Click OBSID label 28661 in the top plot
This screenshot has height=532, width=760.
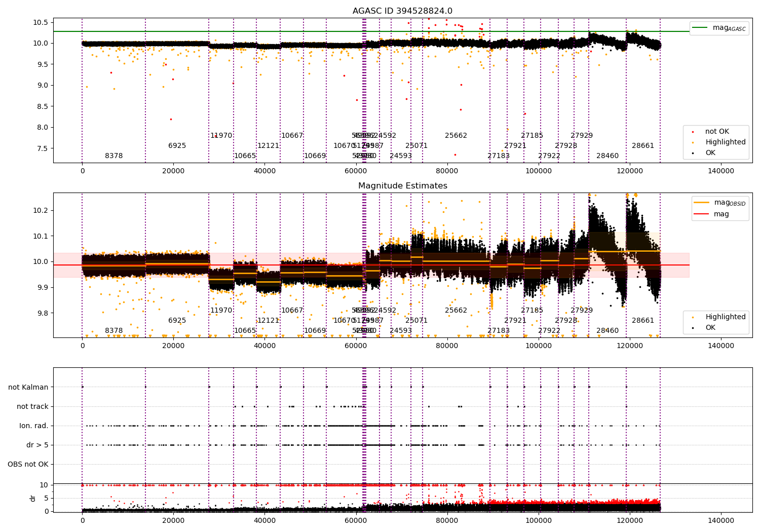(643, 146)
